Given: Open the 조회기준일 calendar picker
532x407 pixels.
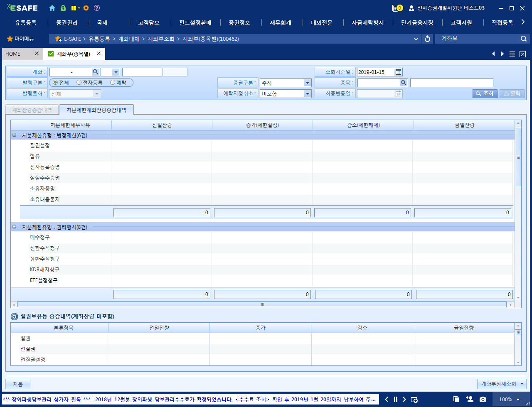Looking at the screenshot, I should pos(398,72).
